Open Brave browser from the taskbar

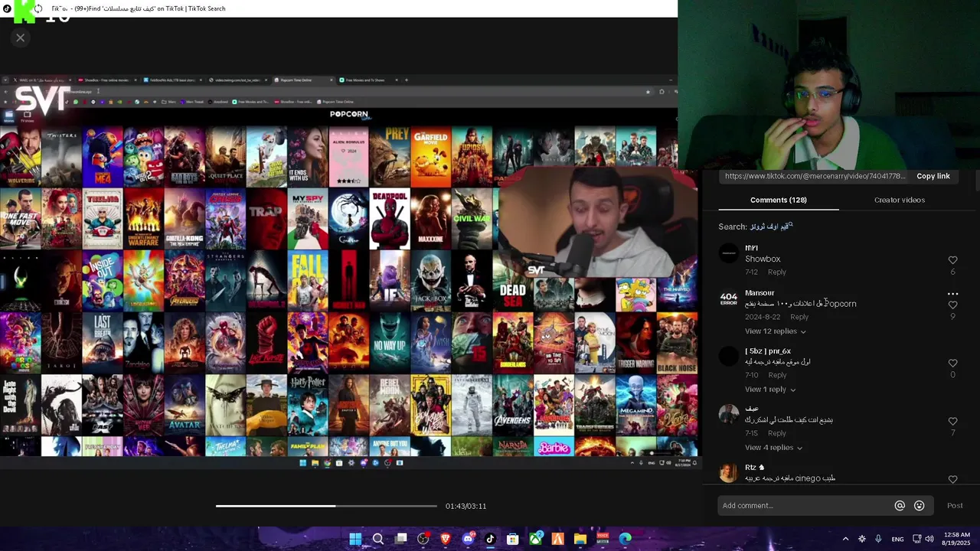(x=446, y=539)
